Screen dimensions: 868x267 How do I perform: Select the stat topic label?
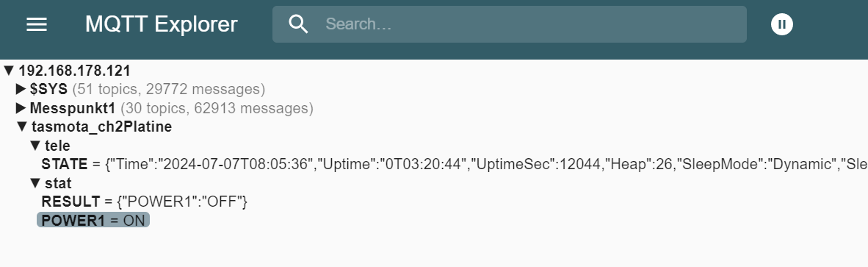[58, 183]
